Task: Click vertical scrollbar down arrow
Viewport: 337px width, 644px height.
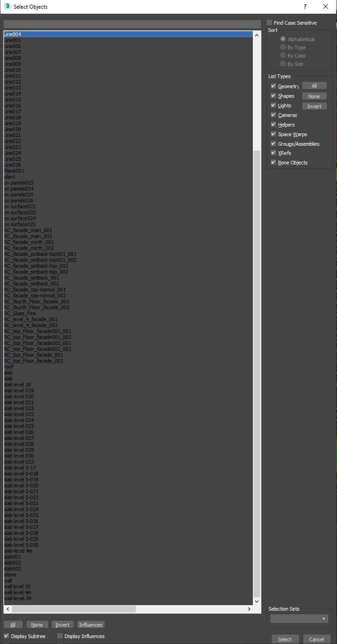Action: point(257,601)
